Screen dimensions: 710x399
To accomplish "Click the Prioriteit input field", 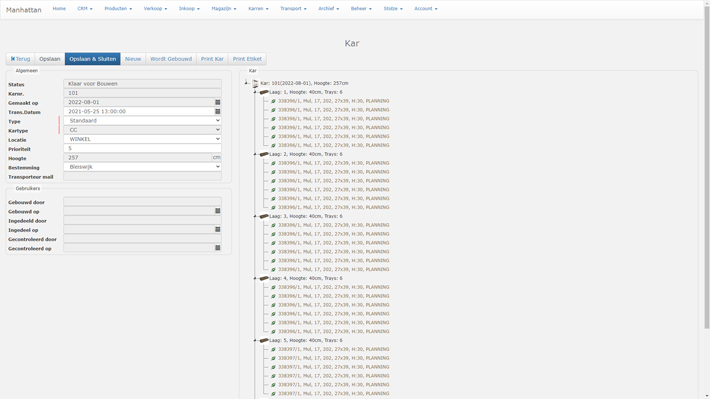I will click(x=142, y=149).
